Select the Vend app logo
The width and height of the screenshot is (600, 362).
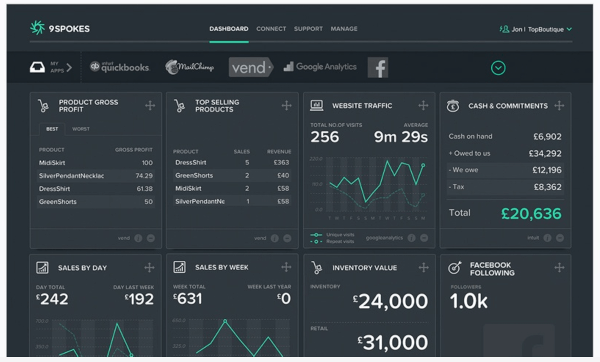pyautogui.click(x=251, y=67)
